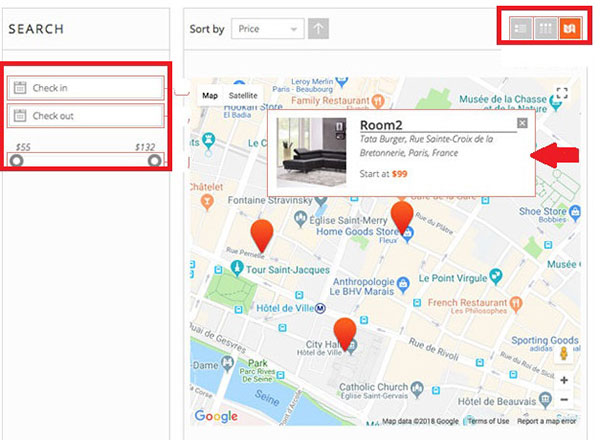The width and height of the screenshot is (600, 440).
Task: Click Musée de la Chasse place icon
Action: click(555, 102)
